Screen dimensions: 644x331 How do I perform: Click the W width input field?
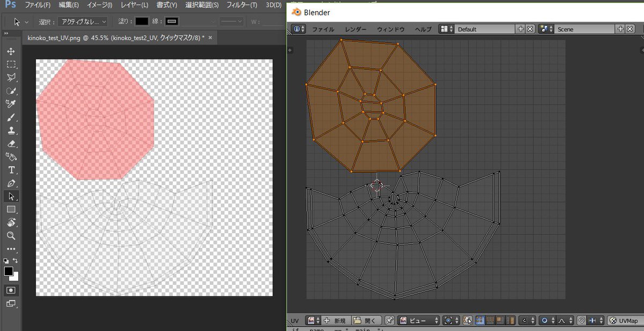pos(274,22)
